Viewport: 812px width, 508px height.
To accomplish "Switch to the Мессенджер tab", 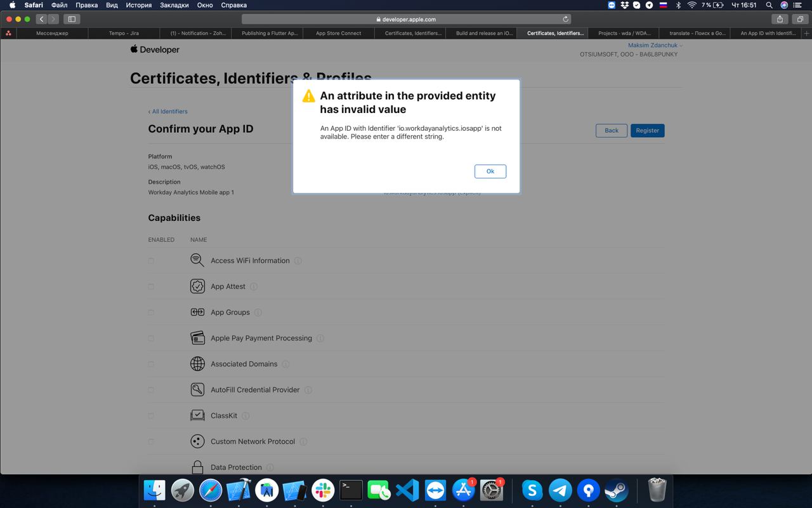I will point(52,33).
